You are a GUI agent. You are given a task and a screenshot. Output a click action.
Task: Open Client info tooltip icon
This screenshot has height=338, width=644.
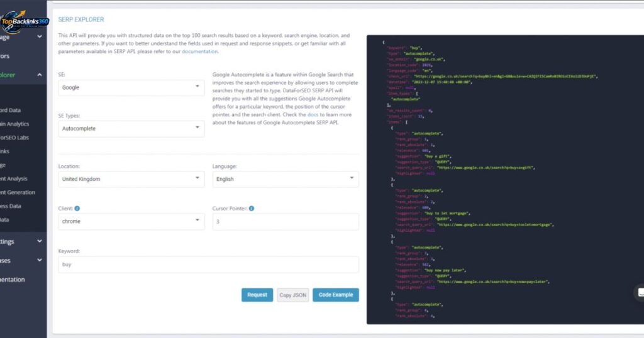[77, 209]
